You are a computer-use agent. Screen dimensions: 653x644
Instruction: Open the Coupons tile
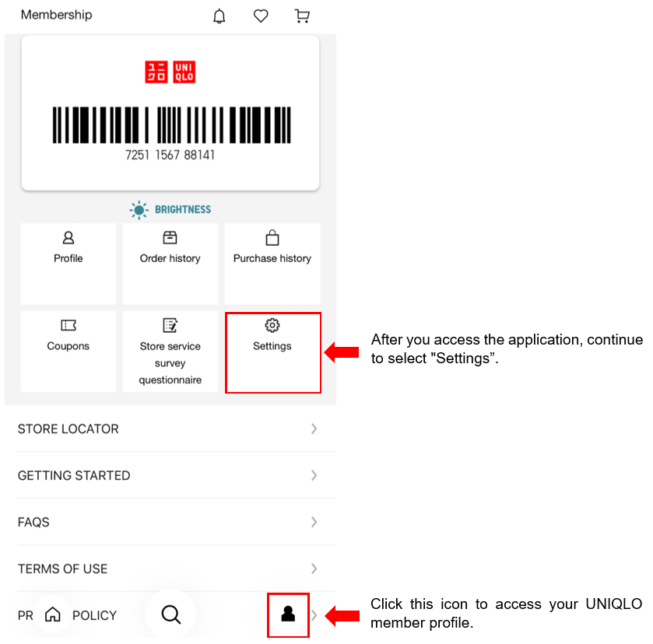tap(68, 351)
